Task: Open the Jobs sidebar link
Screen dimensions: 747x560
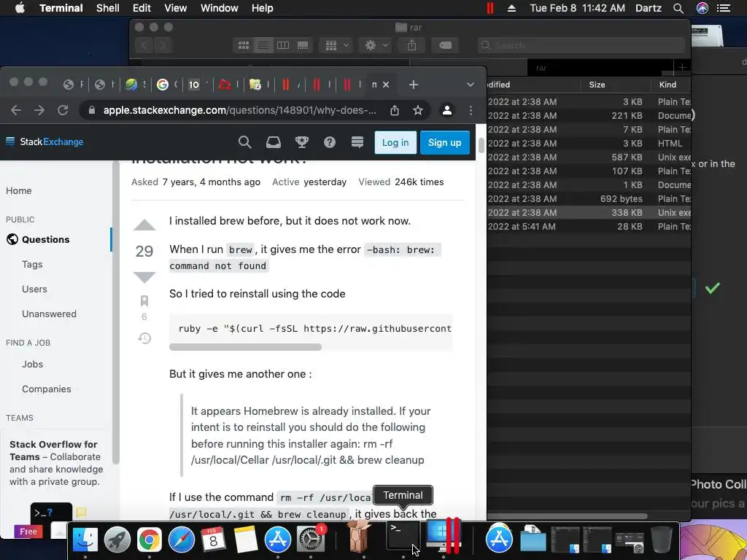Action: point(32,365)
